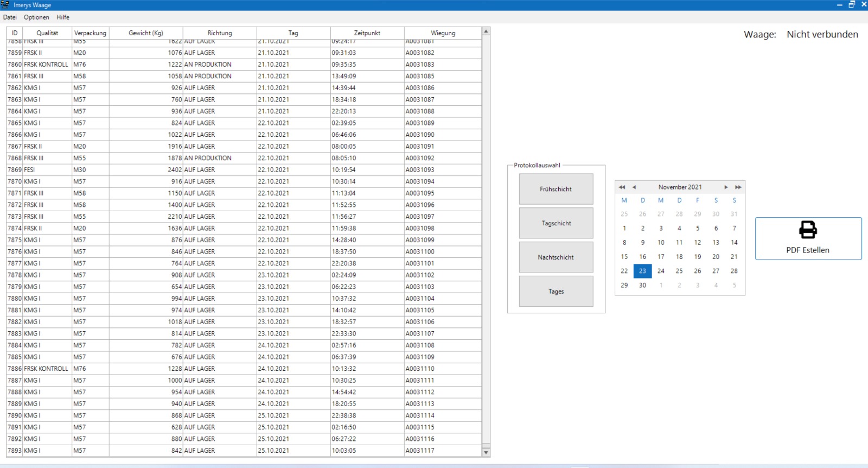
Task: Click the scroll down arrow of table
Action: click(486, 452)
